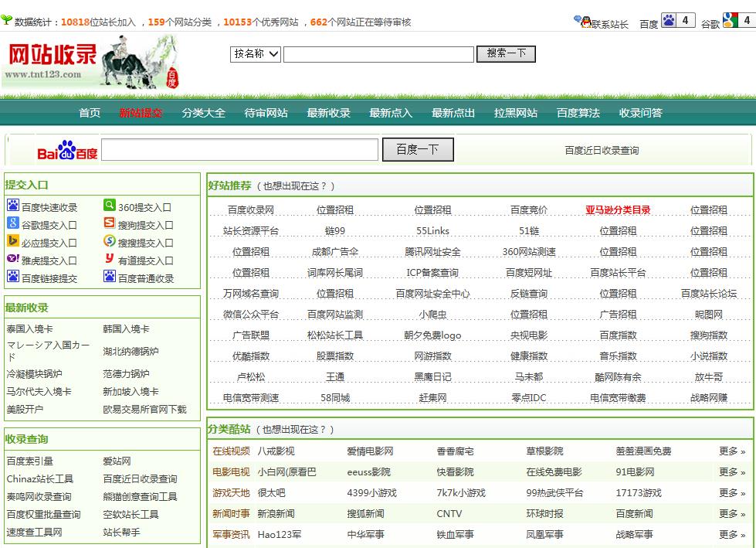756x548 pixels.
Task: Open the 军事资讯 category link
Action: coord(232,535)
